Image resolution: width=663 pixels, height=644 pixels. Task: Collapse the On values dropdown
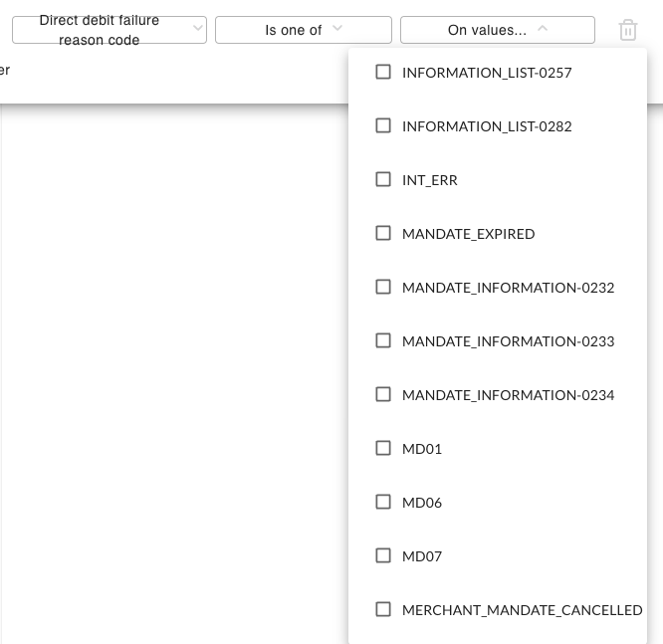498,30
